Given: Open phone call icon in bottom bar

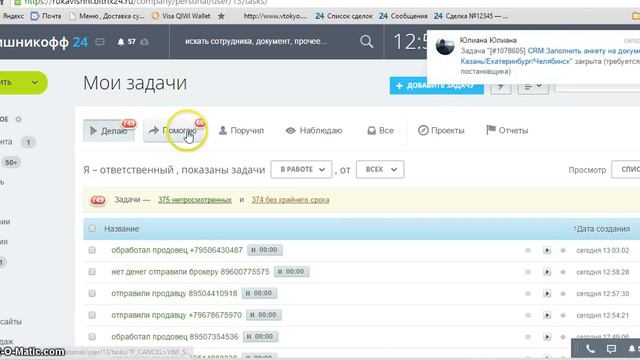Looking at the screenshot, I should 590,349.
